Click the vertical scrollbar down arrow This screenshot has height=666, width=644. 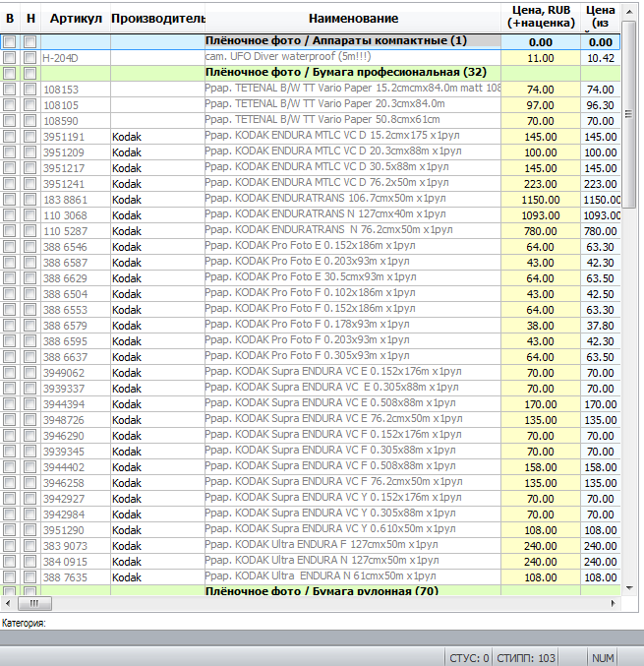tap(629, 588)
